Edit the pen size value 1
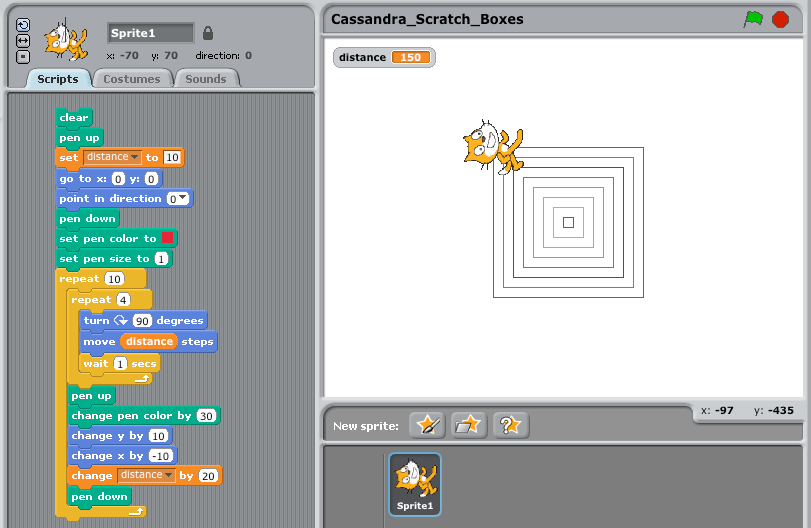 pyautogui.click(x=161, y=259)
